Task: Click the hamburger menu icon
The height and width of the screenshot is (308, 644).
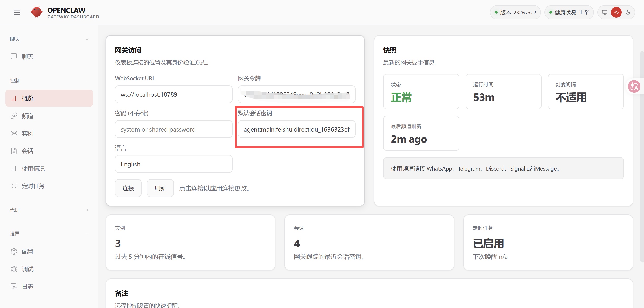Action: coord(17,12)
